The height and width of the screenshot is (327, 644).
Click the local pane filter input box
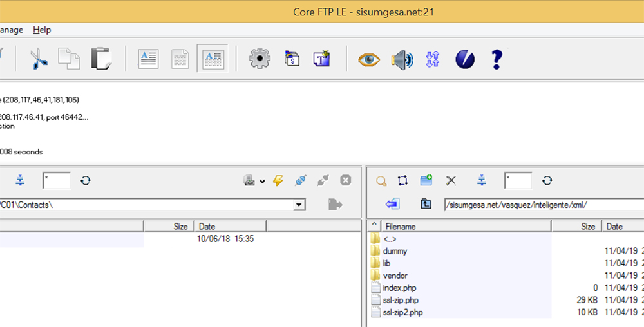[x=56, y=180]
